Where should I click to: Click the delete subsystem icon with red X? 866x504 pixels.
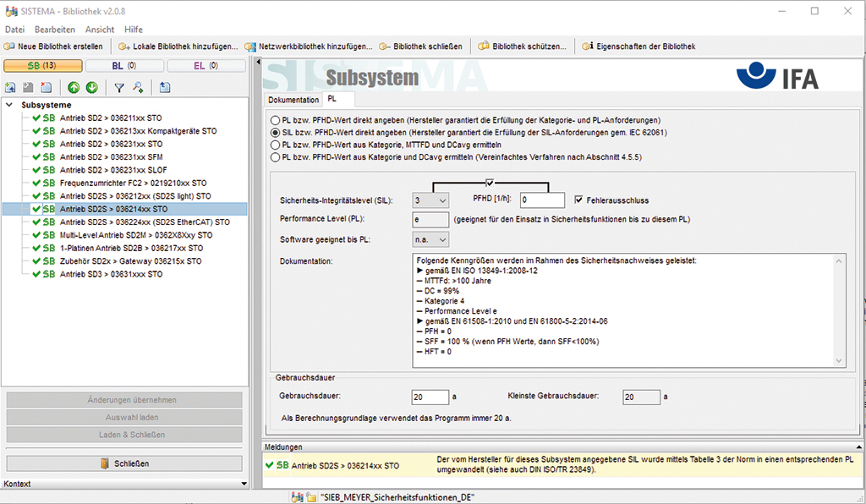point(47,87)
